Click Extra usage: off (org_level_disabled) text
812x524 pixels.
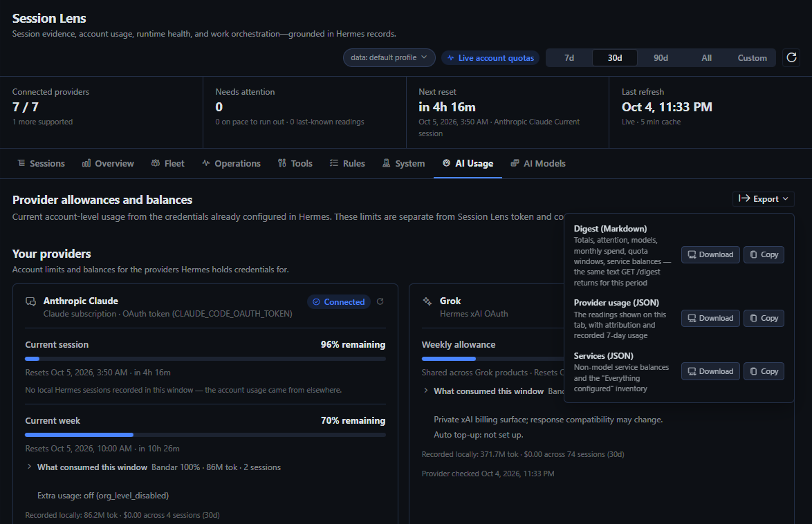coord(103,496)
